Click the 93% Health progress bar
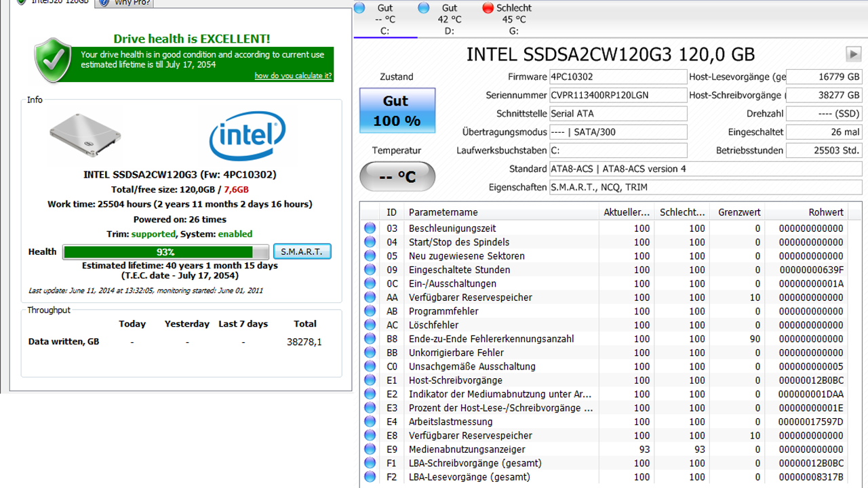868x488 pixels. [x=166, y=252]
